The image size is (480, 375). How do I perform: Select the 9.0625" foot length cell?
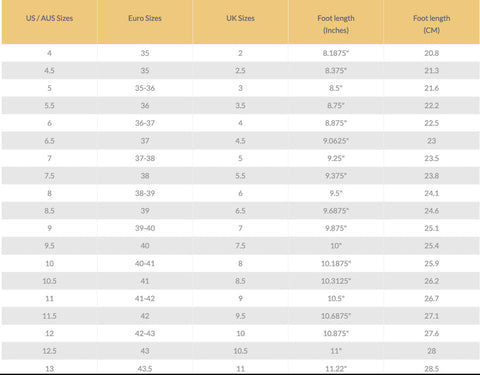336,141
